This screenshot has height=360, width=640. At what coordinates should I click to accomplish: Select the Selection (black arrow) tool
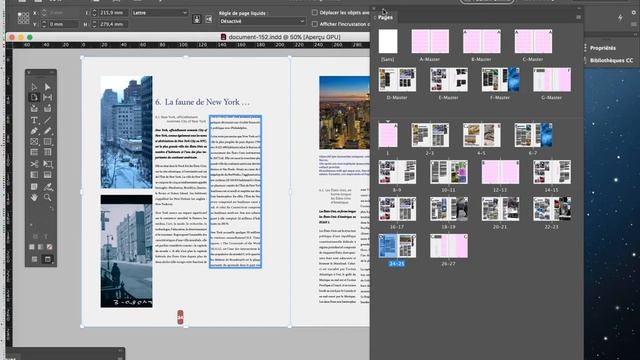(x=34, y=87)
